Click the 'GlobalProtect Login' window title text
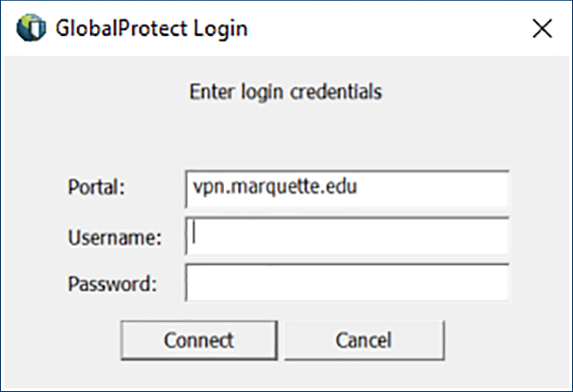Viewport: 573px width, 392px height. 152,29
